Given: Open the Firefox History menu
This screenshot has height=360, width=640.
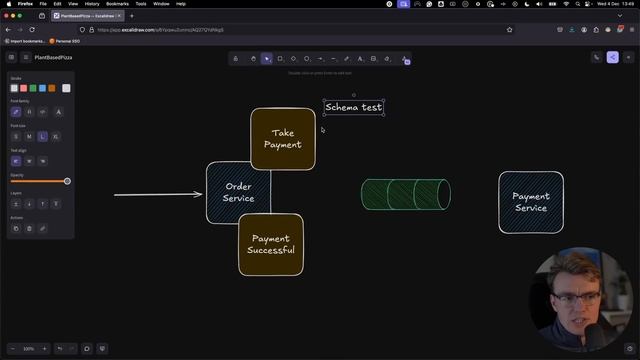Looking at the screenshot, I should [92, 4].
